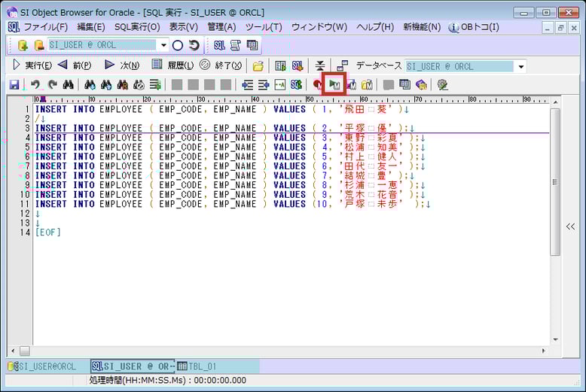
Task: Open the SI_USER @ ORCL connection dropdown
Action: pos(163,45)
